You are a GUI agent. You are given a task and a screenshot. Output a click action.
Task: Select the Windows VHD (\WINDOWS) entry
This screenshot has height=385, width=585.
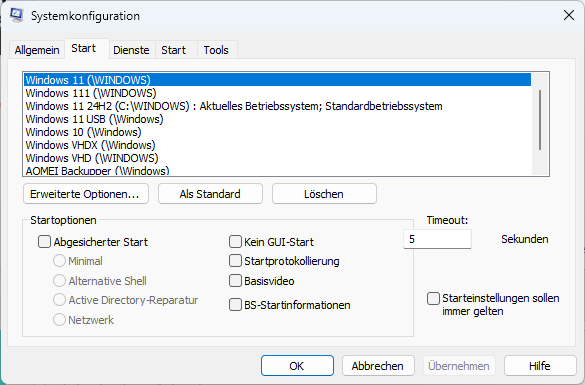pos(277,158)
